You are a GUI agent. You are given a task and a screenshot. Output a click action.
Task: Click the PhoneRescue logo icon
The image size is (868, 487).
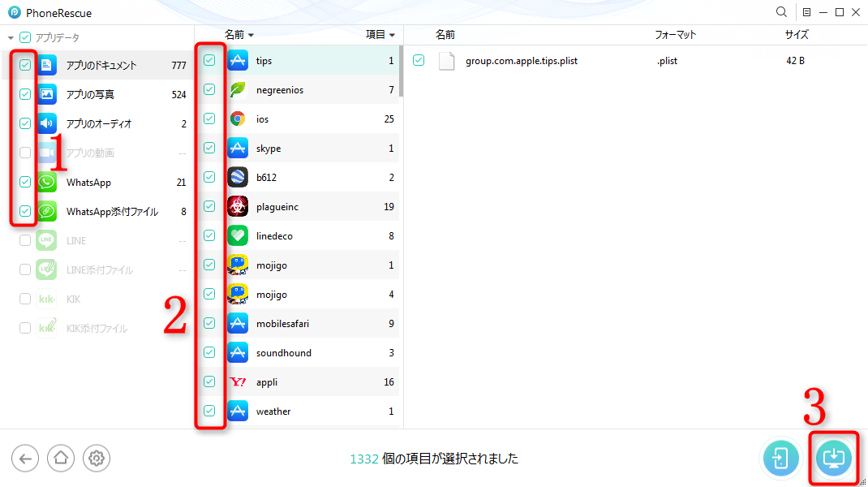point(15,12)
